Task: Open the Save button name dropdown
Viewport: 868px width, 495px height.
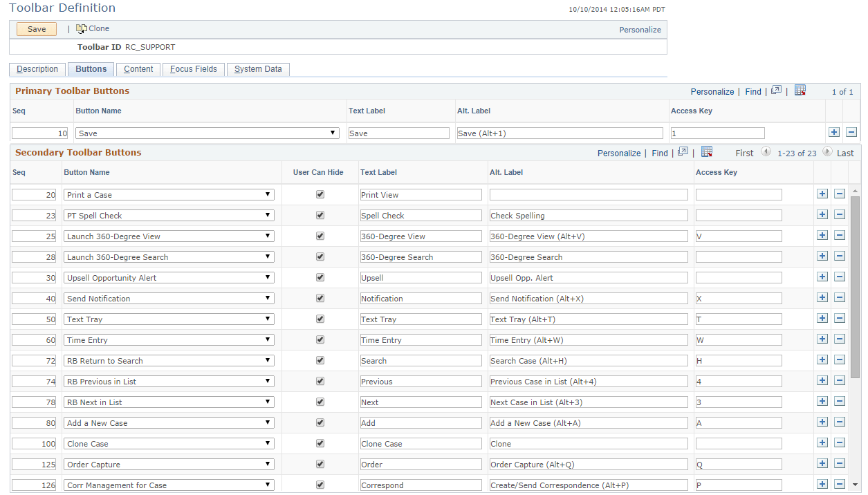Action: [333, 132]
